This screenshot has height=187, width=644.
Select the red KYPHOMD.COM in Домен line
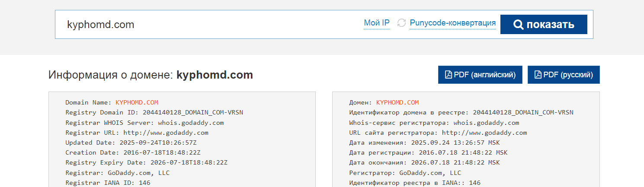click(397, 103)
